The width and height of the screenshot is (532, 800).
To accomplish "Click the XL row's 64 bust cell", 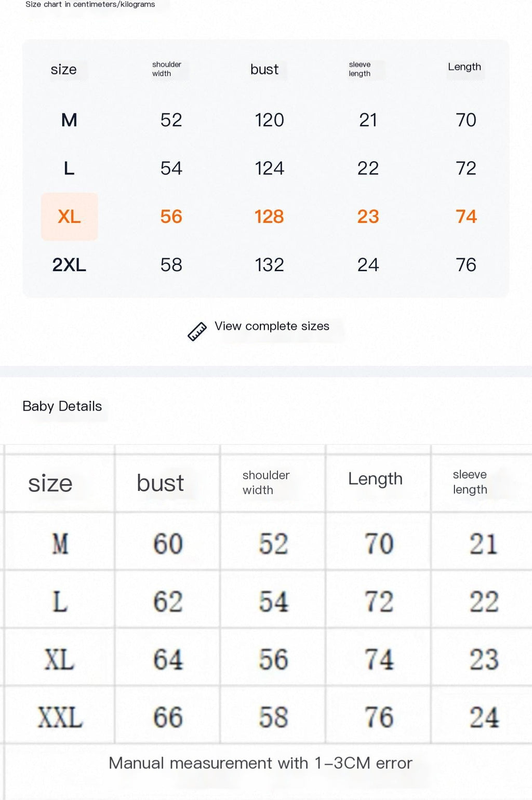I will (x=167, y=660).
